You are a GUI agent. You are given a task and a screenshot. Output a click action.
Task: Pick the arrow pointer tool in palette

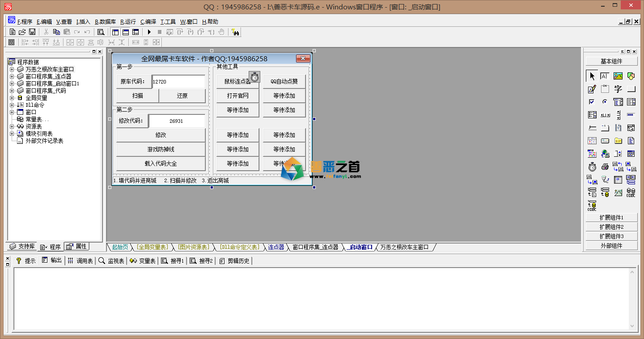point(592,76)
